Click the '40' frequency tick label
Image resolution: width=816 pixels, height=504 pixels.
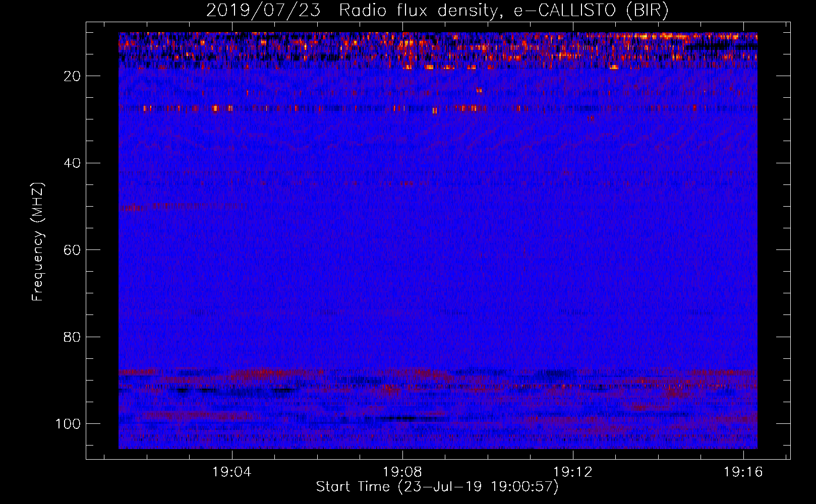tap(72, 163)
